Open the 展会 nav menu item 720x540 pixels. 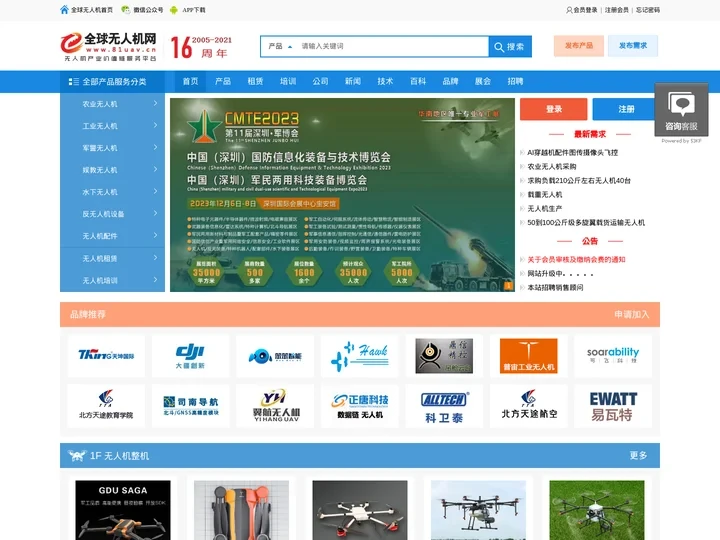(x=483, y=82)
